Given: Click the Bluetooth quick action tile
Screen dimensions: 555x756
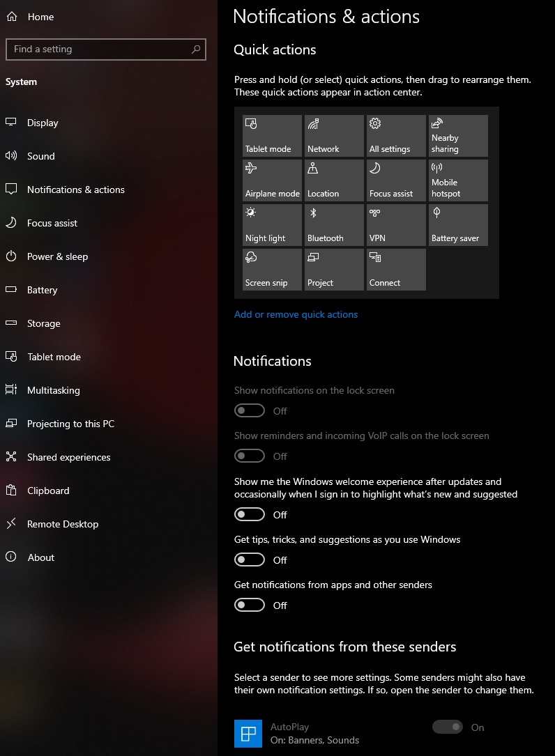Looking at the screenshot, I should [x=334, y=224].
